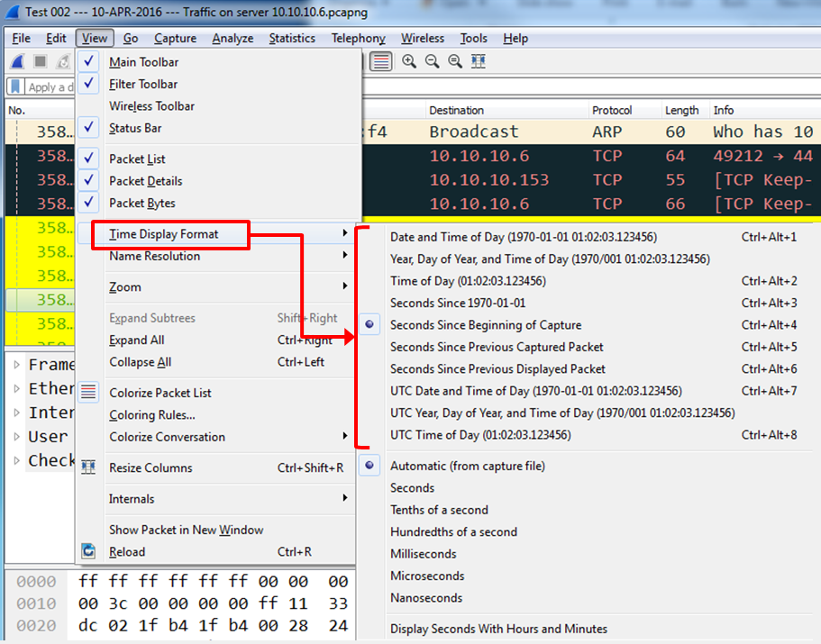Image resolution: width=821 pixels, height=644 pixels.
Task: Open the Tools menu
Action: coord(473,38)
